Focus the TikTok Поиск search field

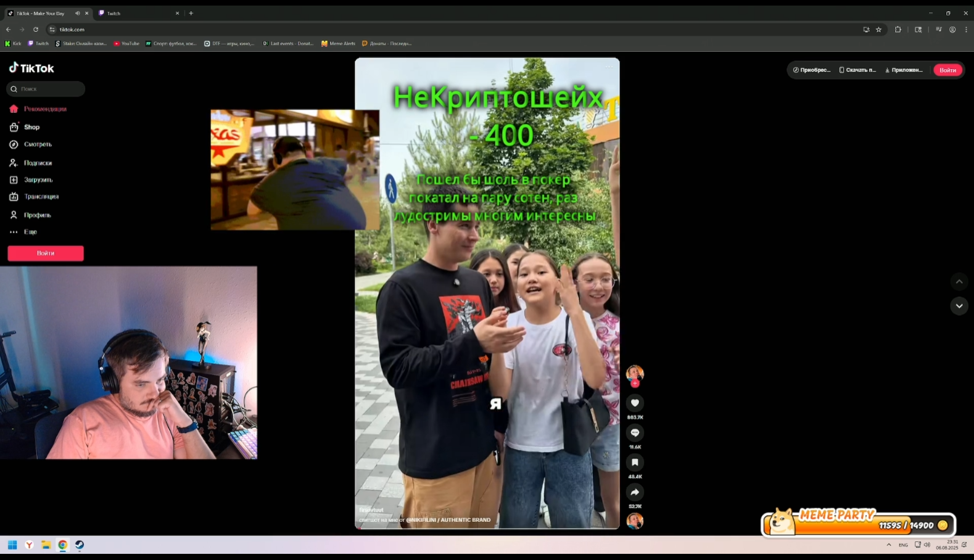click(46, 89)
